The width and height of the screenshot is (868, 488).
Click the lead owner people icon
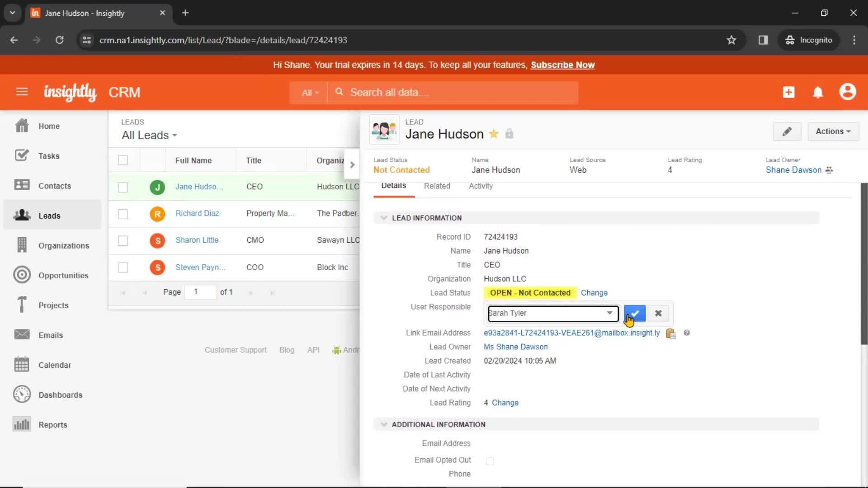(829, 170)
